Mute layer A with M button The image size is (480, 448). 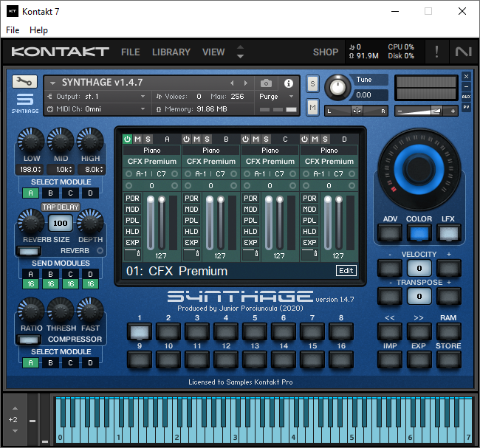[138, 139]
